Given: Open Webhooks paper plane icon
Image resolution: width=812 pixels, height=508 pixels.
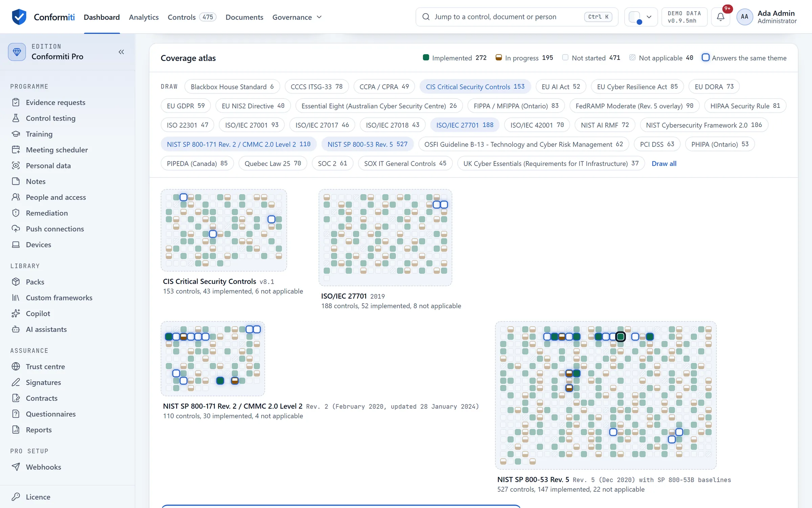Looking at the screenshot, I should (x=16, y=467).
